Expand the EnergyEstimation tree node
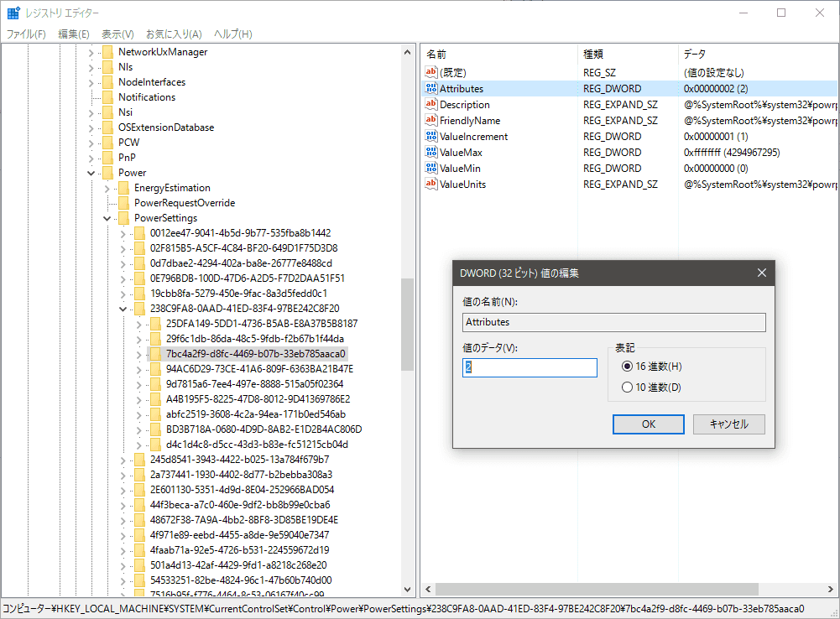The height and width of the screenshot is (619, 840). pos(107,189)
